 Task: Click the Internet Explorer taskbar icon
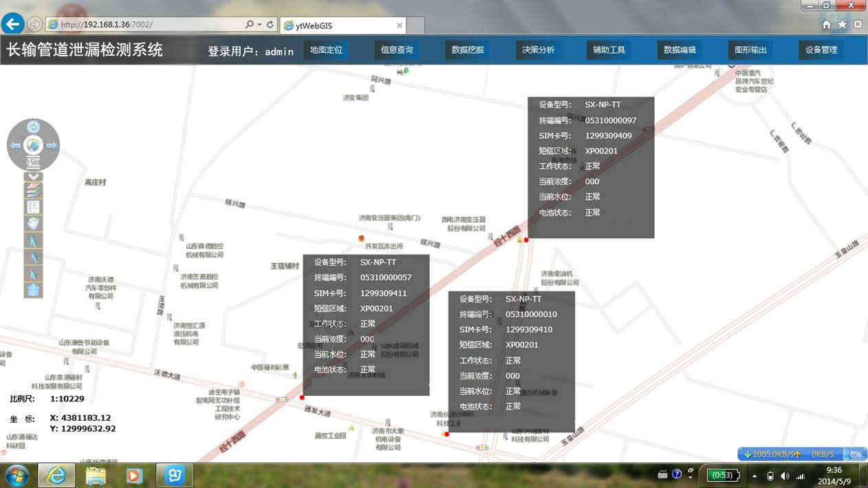56,475
